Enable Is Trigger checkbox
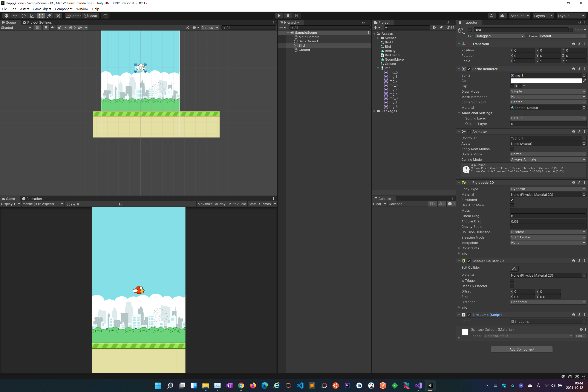 (x=512, y=280)
